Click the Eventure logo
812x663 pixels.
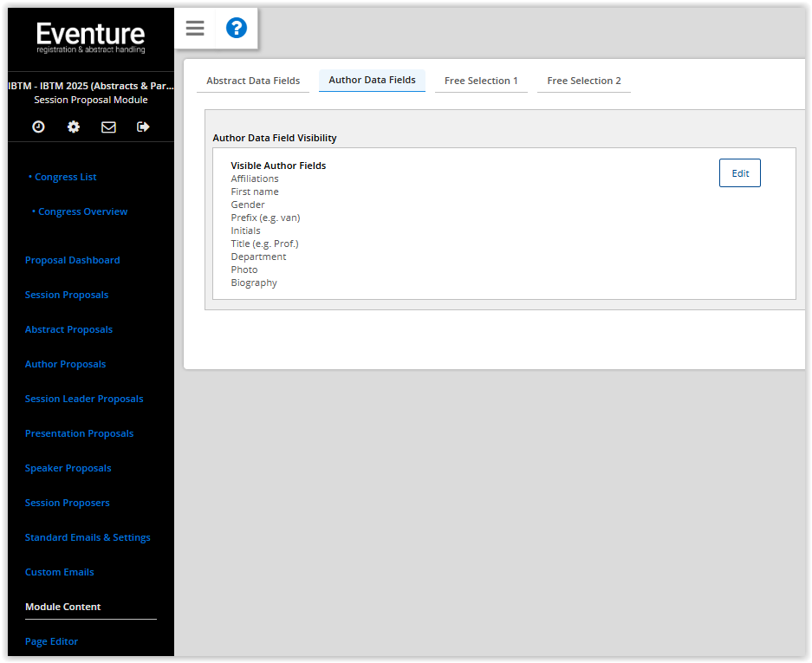[x=90, y=35]
